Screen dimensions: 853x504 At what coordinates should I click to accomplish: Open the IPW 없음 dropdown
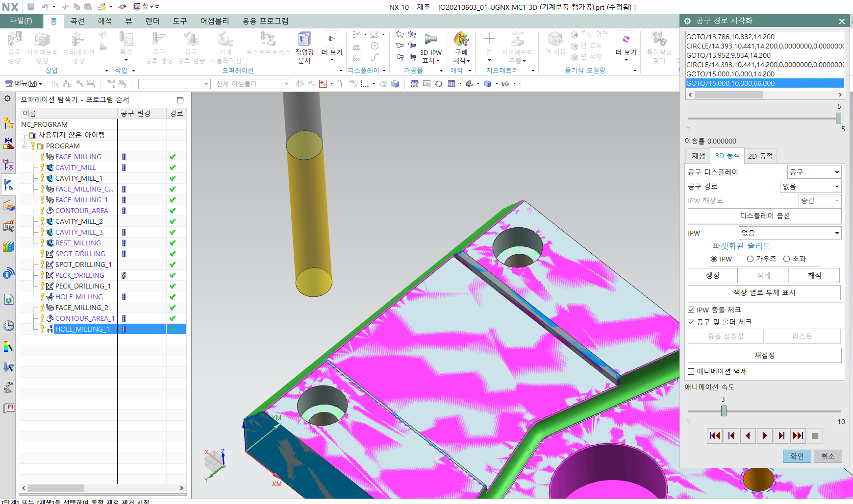coord(790,233)
